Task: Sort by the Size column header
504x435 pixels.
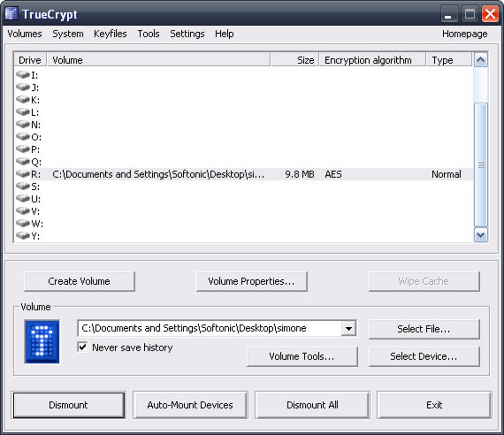Action: (295, 60)
